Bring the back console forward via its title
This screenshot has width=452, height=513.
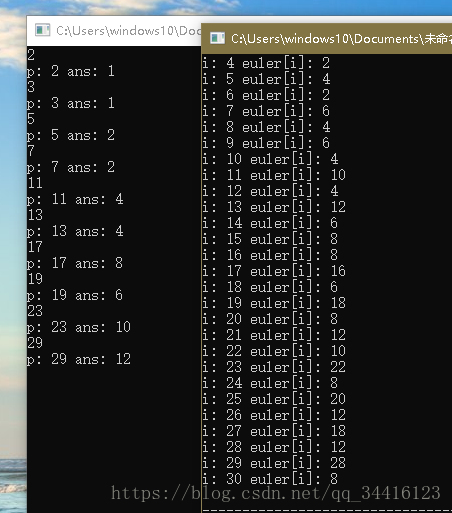129,31
